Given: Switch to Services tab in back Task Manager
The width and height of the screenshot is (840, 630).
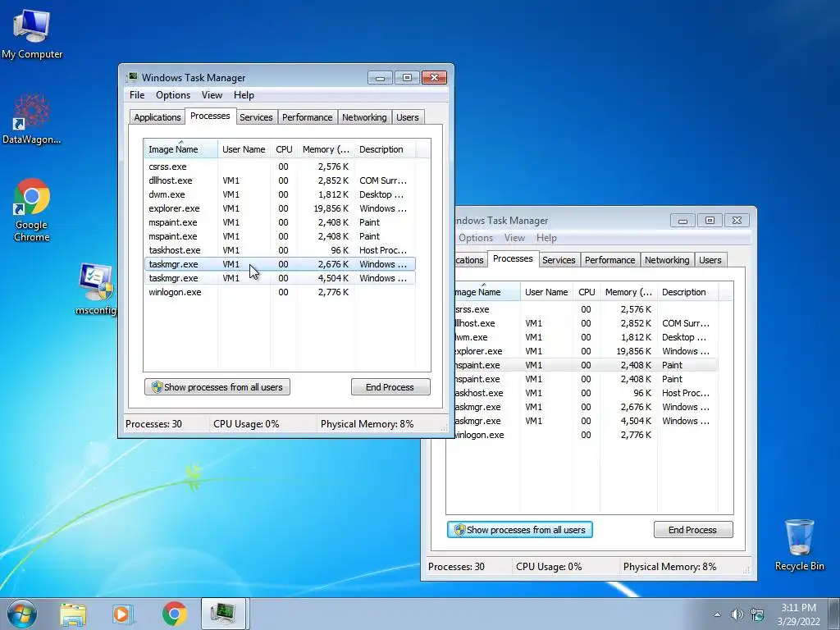Looking at the screenshot, I should pyautogui.click(x=559, y=260).
